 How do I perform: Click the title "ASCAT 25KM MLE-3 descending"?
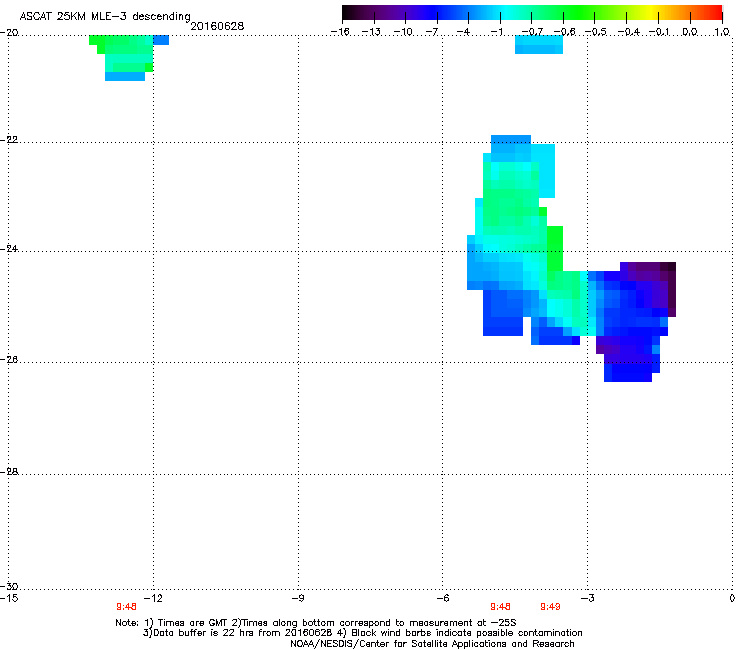tap(105, 17)
